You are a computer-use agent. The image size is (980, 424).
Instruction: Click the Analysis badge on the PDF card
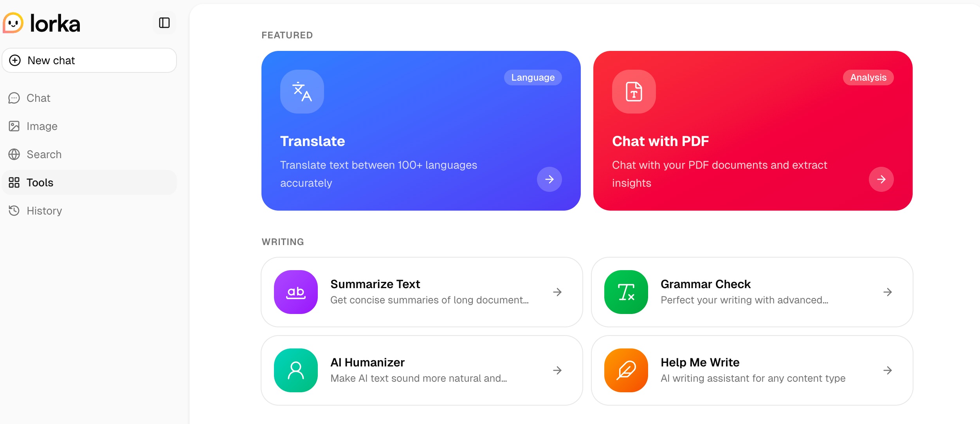pos(868,78)
